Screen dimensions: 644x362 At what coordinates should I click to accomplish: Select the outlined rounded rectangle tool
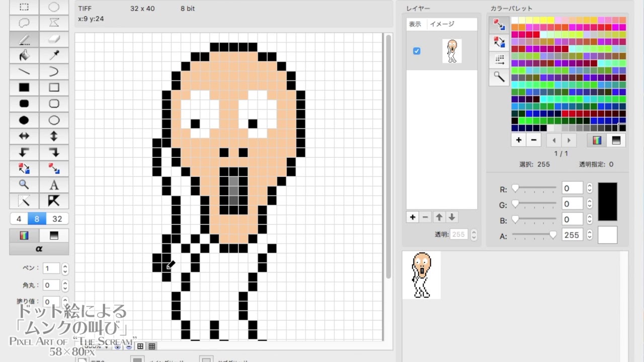[54, 104]
